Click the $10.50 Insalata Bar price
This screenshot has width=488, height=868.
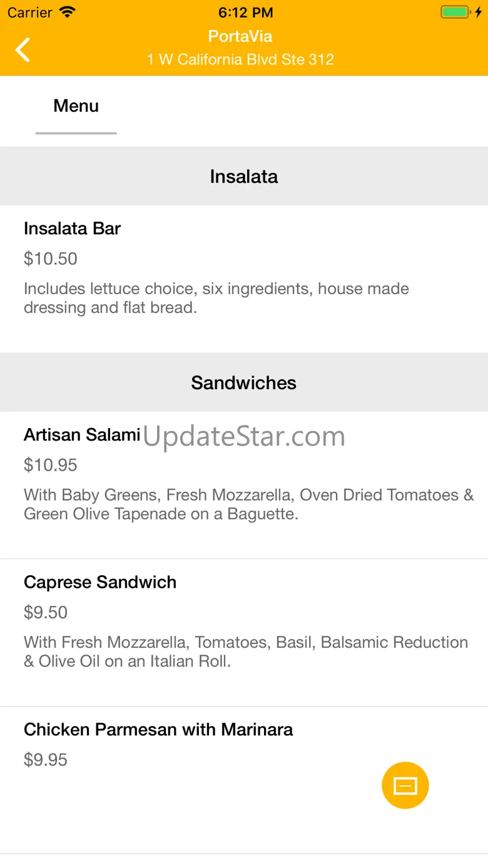[51, 258]
